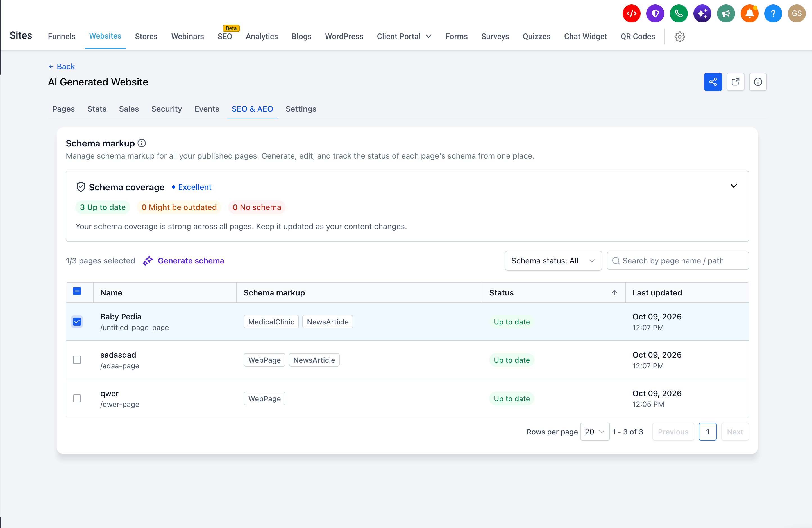Switch to the Pages tab

coord(63,109)
